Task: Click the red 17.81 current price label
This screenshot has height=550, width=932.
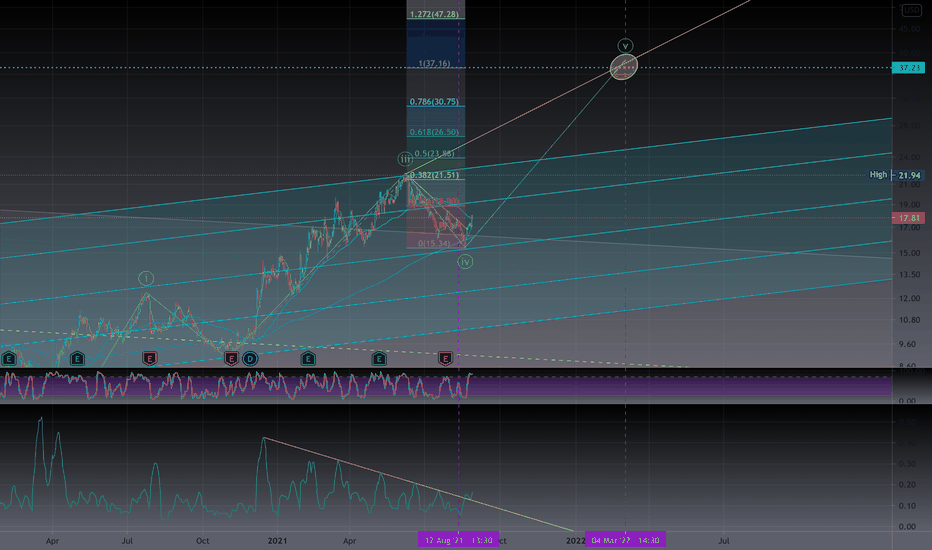Action: pos(909,218)
